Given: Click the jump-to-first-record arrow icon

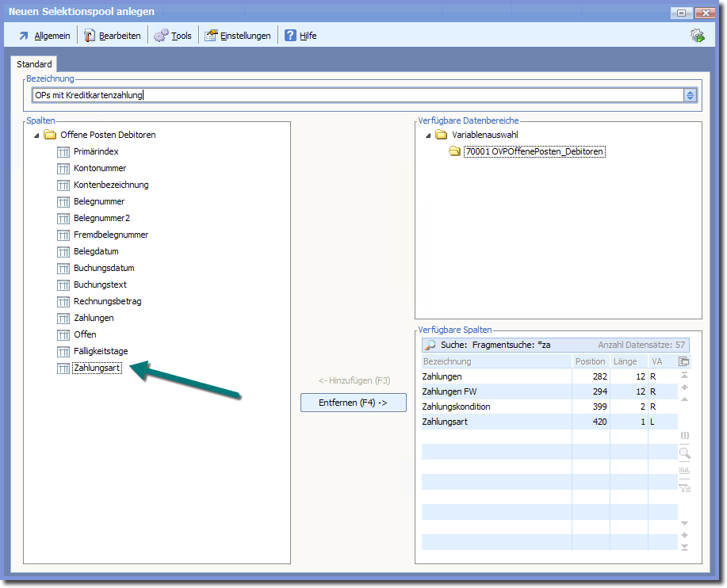Looking at the screenshot, I should pyautogui.click(x=684, y=375).
